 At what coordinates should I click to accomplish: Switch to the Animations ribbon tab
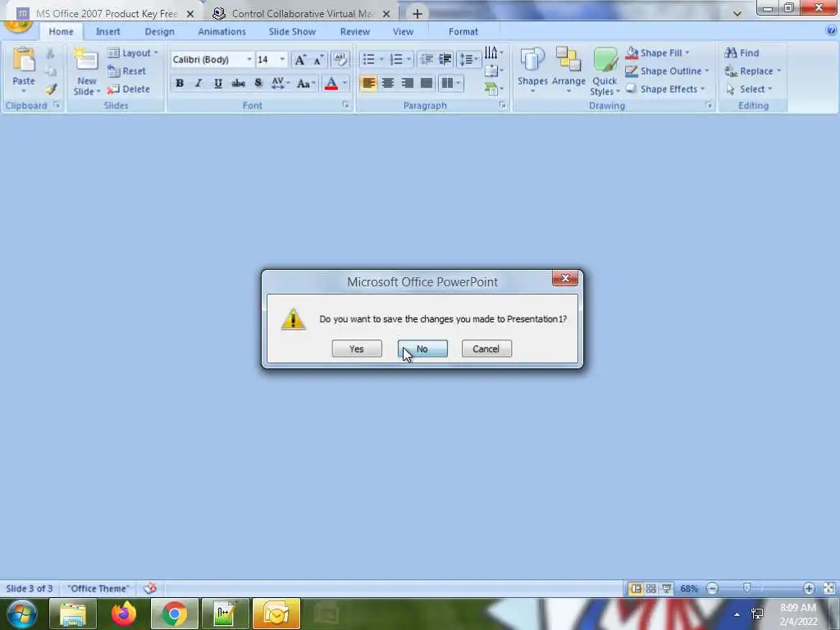click(x=221, y=32)
